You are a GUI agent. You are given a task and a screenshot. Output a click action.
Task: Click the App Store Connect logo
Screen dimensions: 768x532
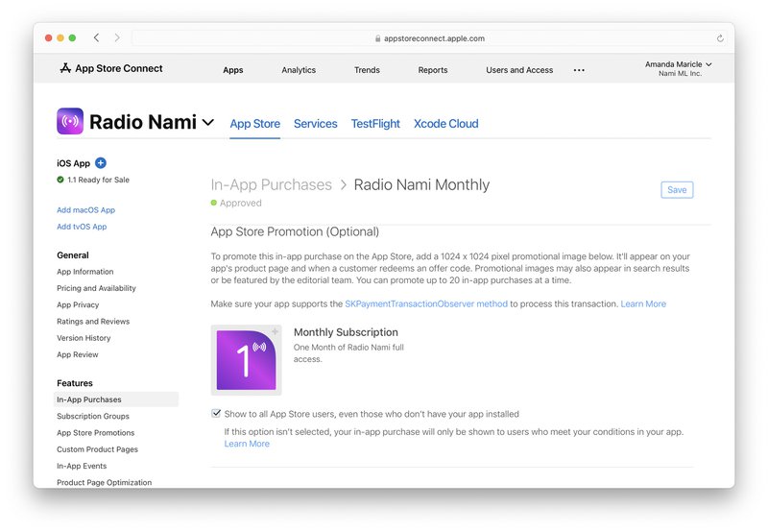pos(111,68)
